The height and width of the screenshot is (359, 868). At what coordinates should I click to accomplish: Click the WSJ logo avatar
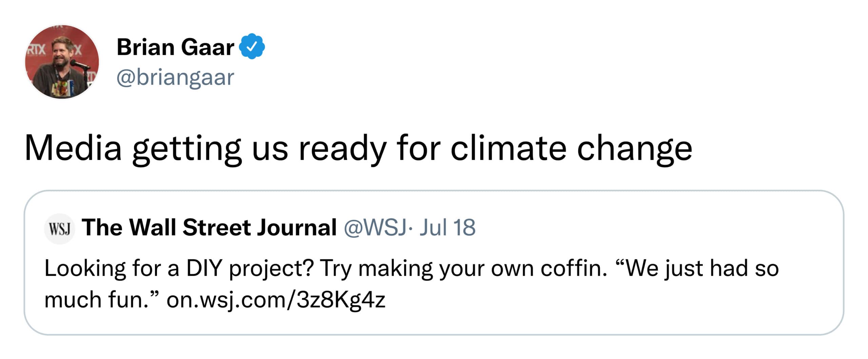pos(60,229)
